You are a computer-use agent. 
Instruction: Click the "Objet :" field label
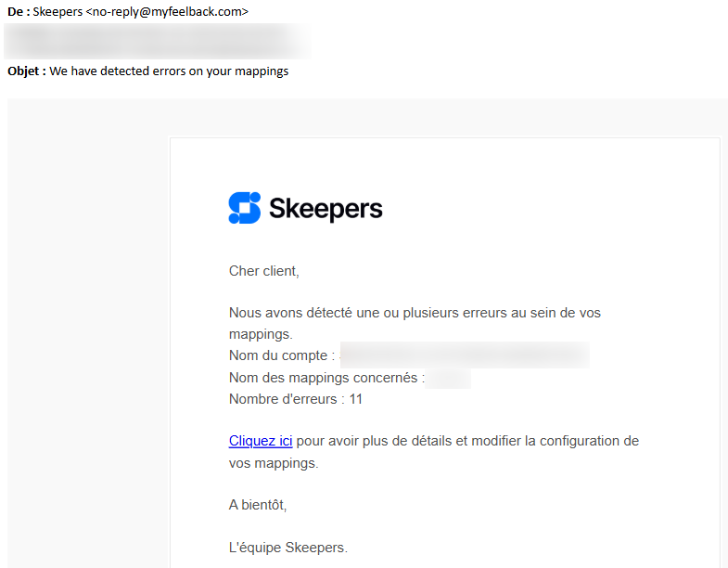pyautogui.click(x=26, y=71)
